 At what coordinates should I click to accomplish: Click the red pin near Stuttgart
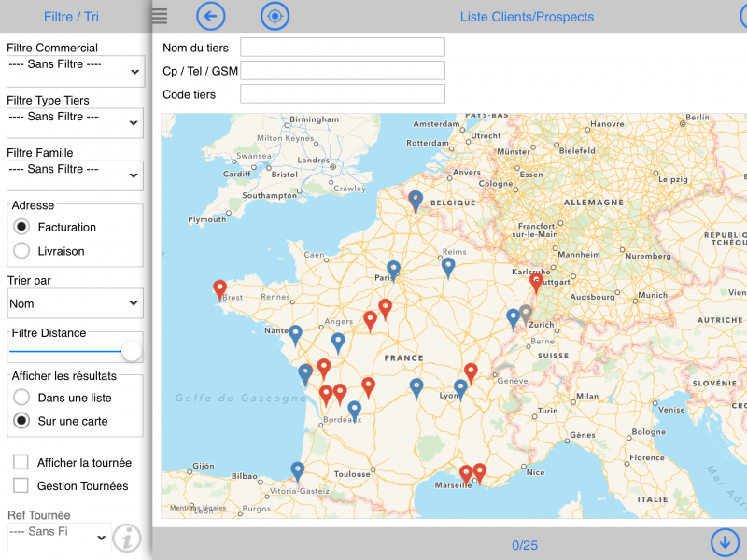(x=536, y=283)
